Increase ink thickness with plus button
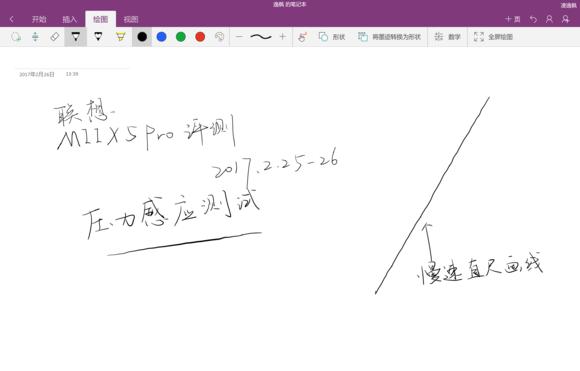 pyautogui.click(x=283, y=37)
